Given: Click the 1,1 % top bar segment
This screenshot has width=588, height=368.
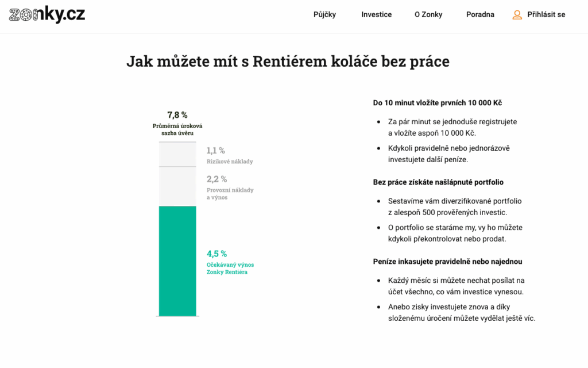Looking at the screenshot, I should pyautogui.click(x=177, y=154).
